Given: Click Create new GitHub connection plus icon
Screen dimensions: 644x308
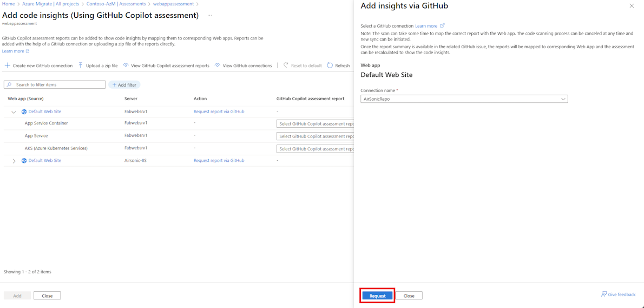Looking at the screenshot, I should [x=8, y=65].
